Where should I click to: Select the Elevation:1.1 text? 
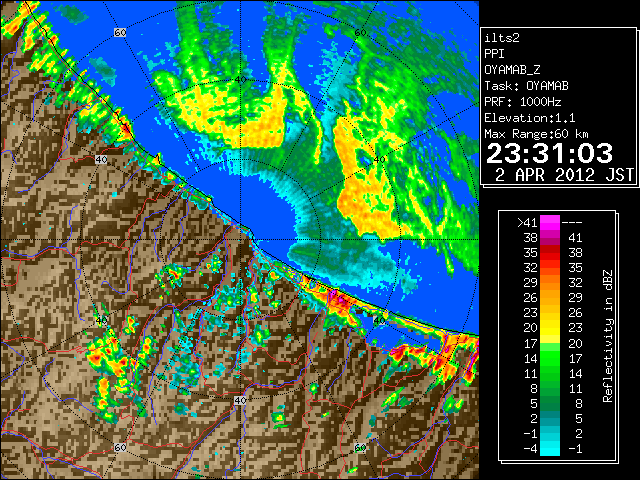530,118
